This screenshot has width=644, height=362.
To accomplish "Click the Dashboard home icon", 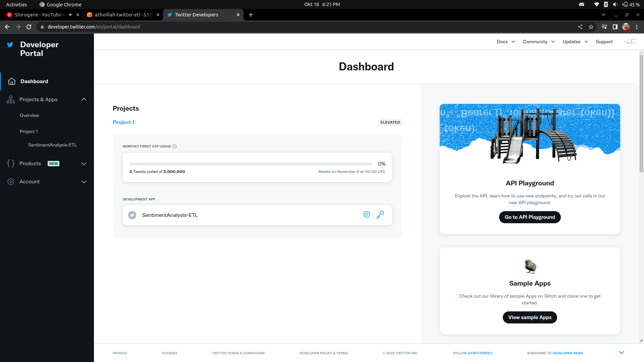I will [12, 81].
